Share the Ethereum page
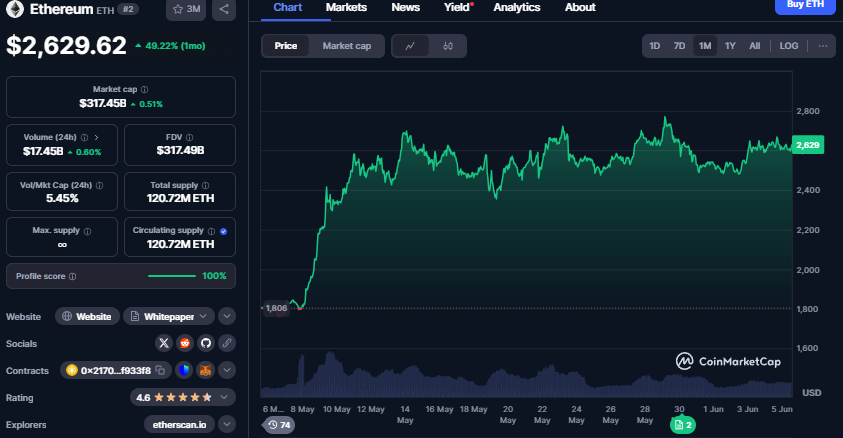Screen dimensions: 843x438 click(x=224, y=9)
